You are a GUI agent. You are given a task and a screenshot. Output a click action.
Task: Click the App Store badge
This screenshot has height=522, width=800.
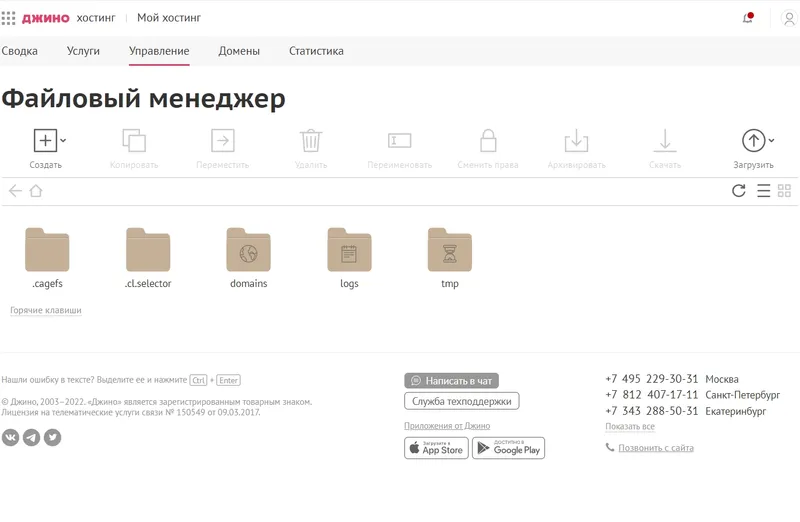click(436, 448)
